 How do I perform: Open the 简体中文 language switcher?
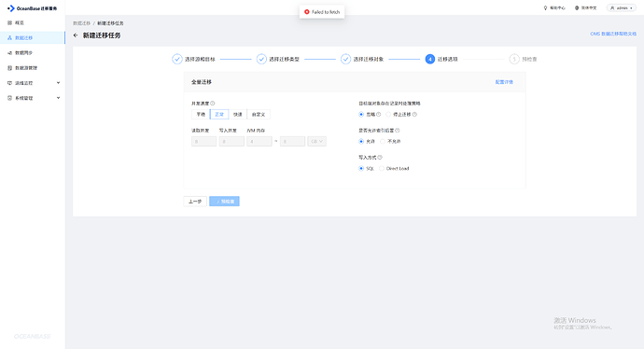tap(586, 7)
